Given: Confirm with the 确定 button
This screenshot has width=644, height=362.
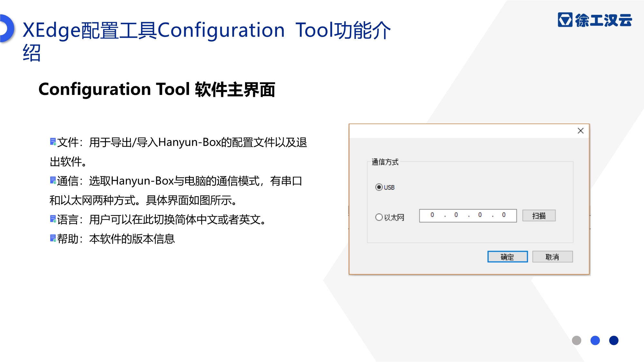Looking at the screenshot, I should [x=507, y=257].
